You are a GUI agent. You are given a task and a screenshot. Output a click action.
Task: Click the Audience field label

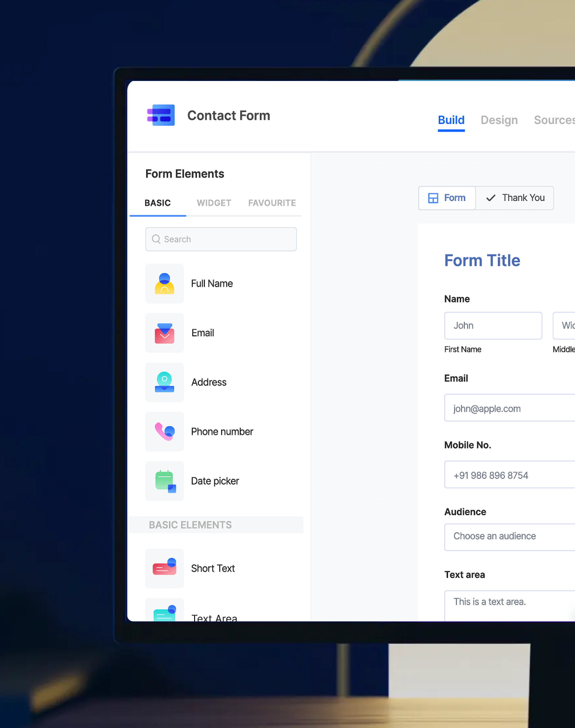(465, 512)
